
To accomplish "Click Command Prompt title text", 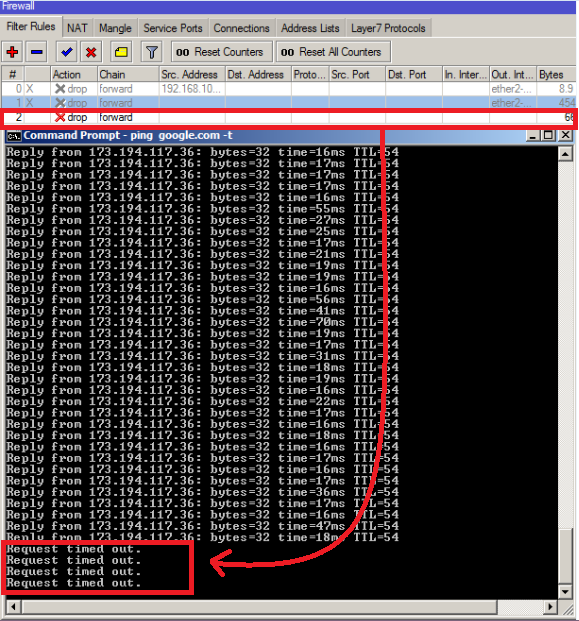I will [128, 135].
